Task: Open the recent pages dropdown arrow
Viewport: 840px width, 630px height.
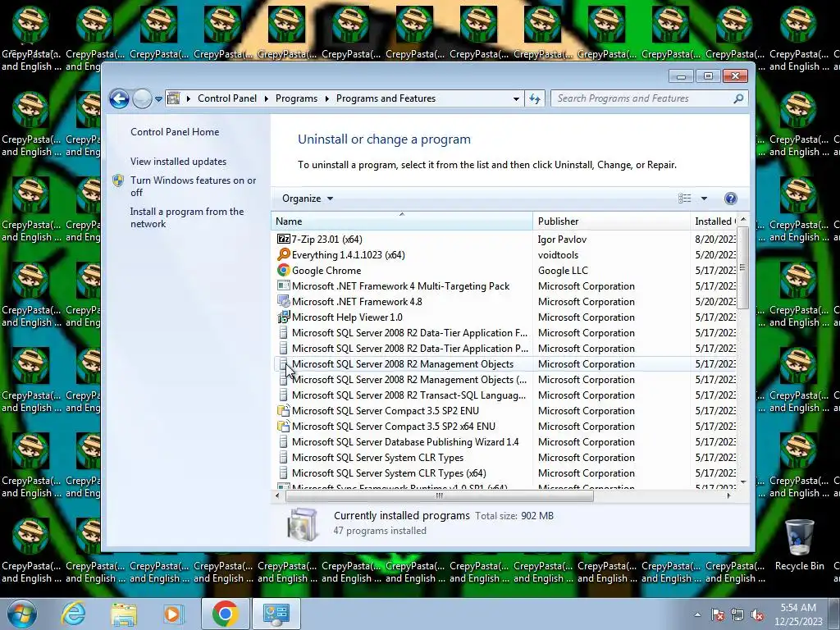Action: point(158,99)
